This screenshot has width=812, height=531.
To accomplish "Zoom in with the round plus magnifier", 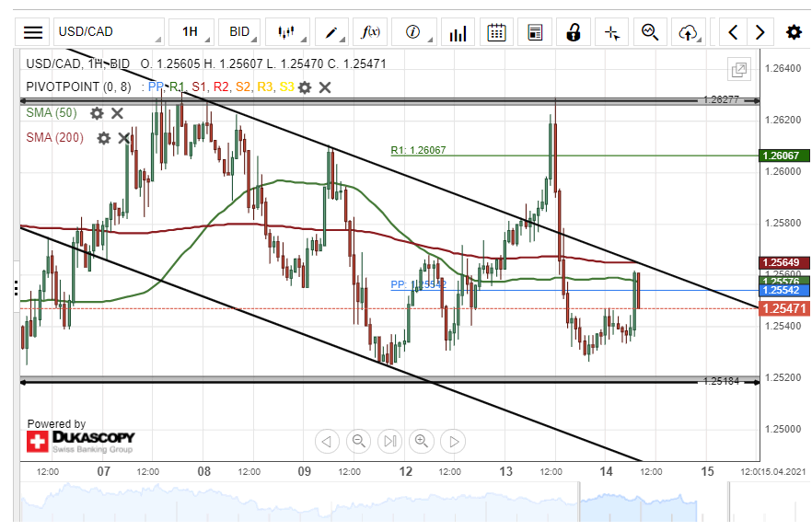I will [x=422, y=442].
